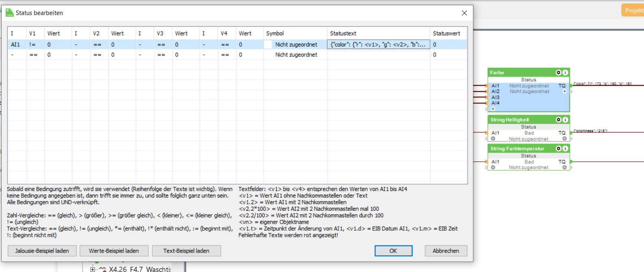Open settings gear on String Helligkeit block

coord(558,120)
